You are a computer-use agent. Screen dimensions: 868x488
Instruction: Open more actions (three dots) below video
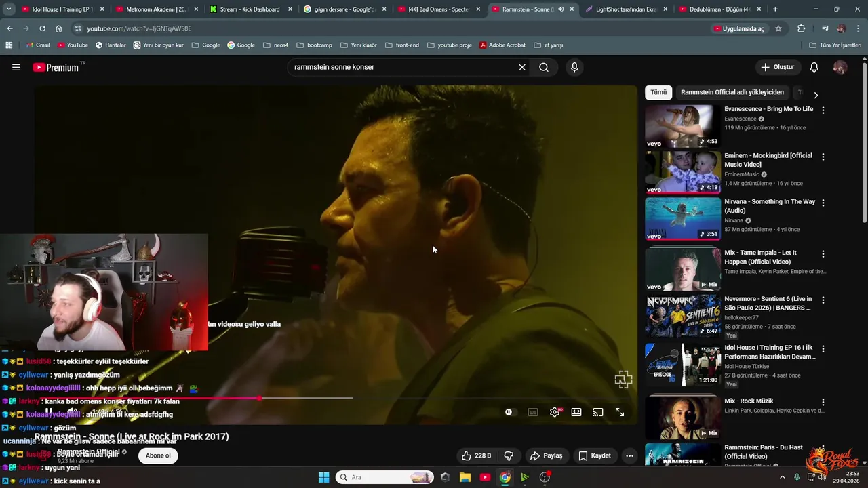pos(629,455)
